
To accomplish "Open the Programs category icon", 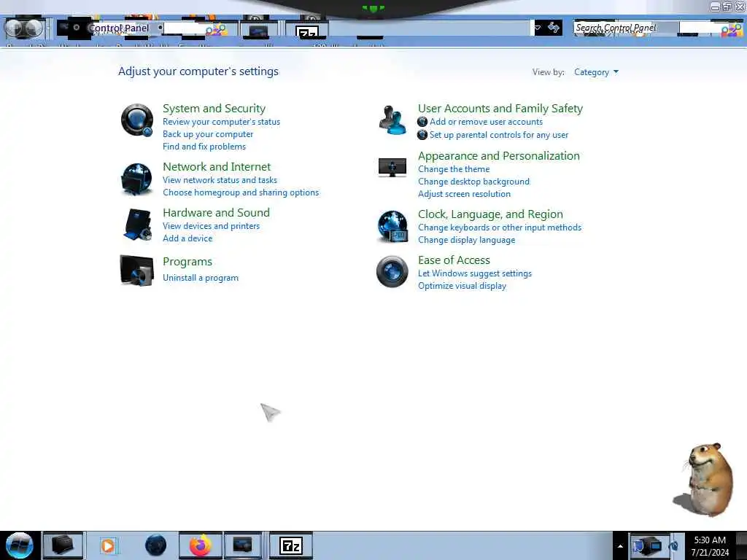I will [x=136, y=270].
